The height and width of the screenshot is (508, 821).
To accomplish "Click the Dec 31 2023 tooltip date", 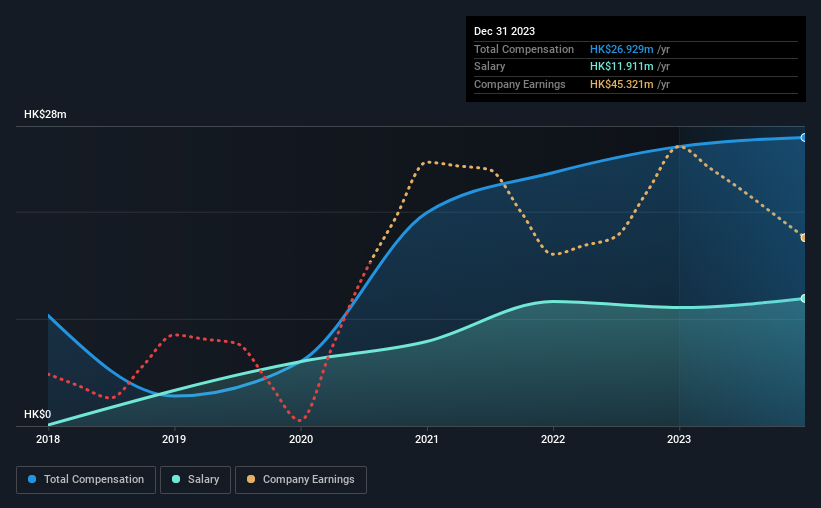I will click(x=504, y=31).
